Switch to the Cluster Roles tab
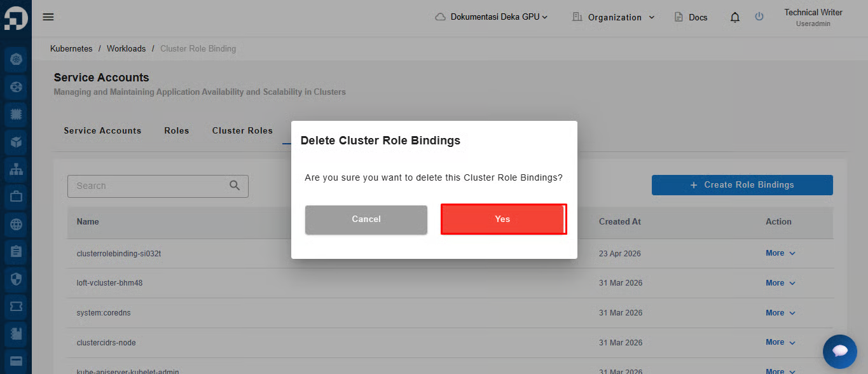This screenshot has width=868, height=374. 242,130
